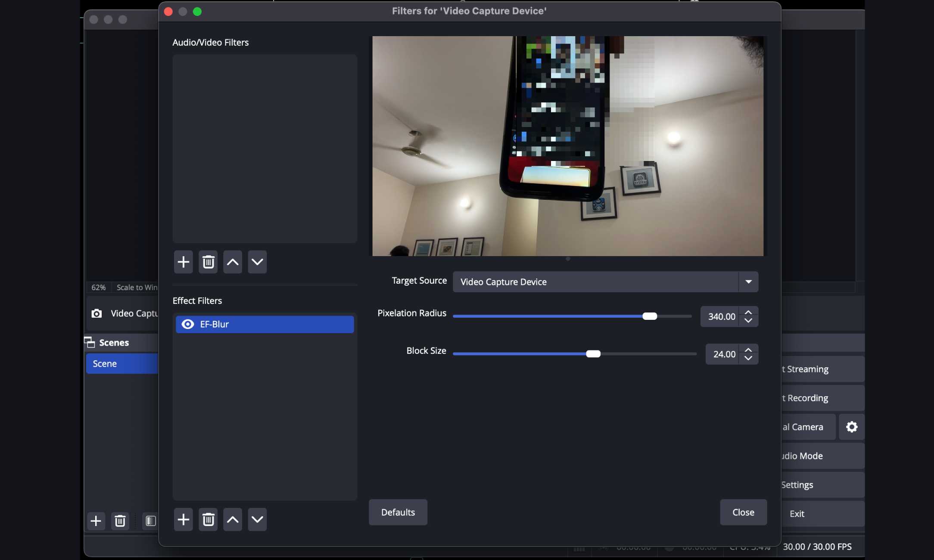Open the Target Source dropdown
The image size is (934, 560).
(748, 282)
